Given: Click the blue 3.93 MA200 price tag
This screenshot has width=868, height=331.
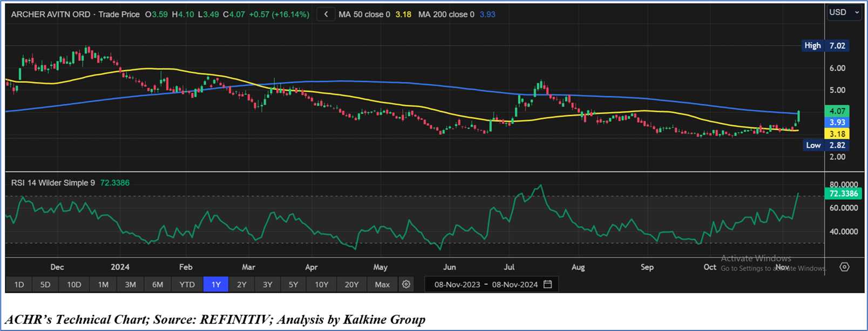Looking at the screenshot, I should pyautogui.click(x=837, y=123).
